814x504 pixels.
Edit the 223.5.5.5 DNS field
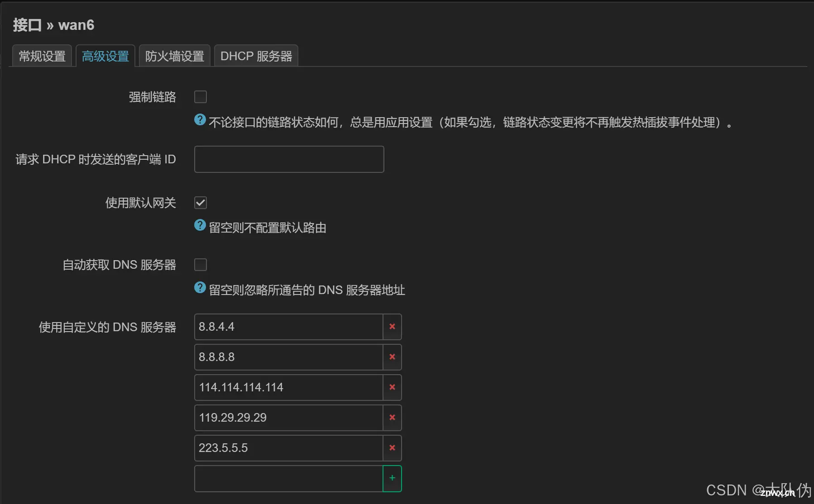(x=288, y=448)
